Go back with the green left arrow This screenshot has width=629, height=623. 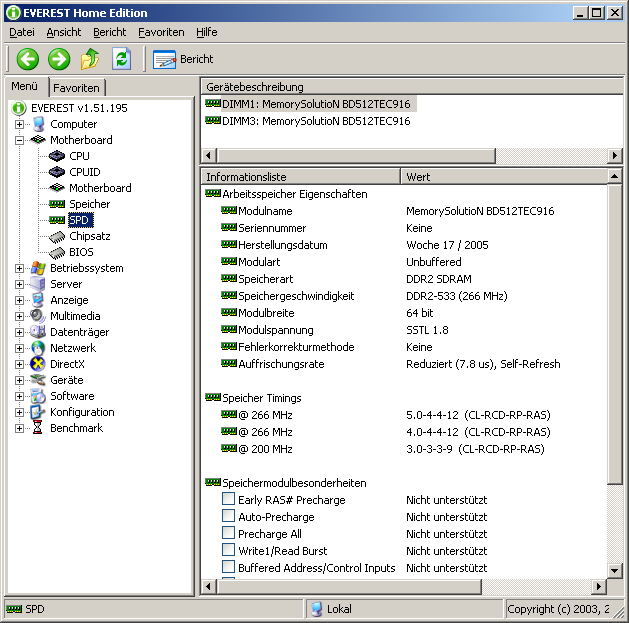tap(28, 59)
